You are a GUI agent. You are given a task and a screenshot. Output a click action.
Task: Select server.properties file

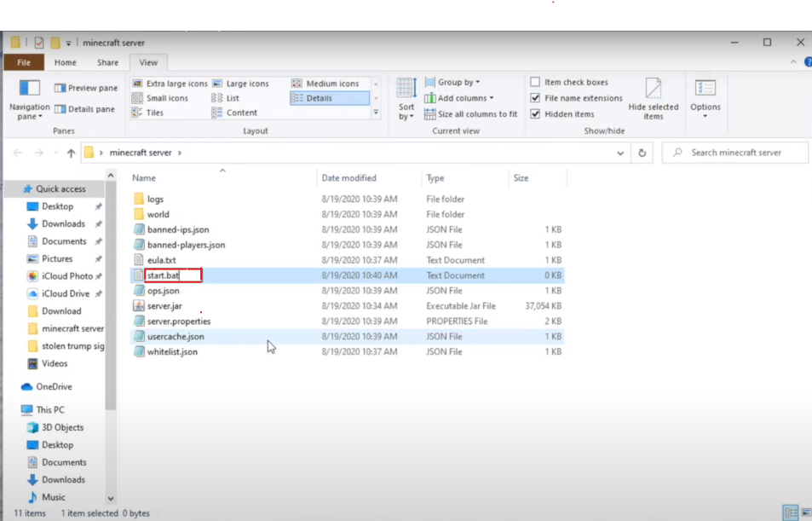179,321
